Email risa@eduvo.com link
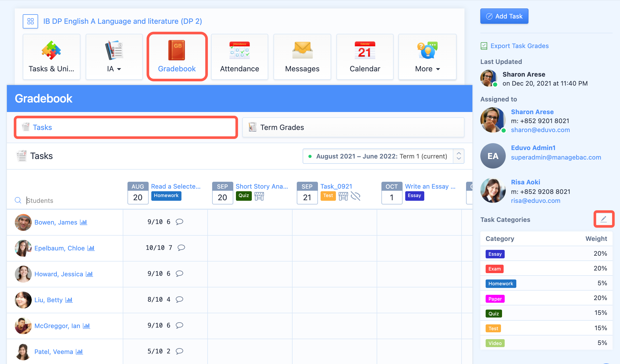 (x=536, y=200)
